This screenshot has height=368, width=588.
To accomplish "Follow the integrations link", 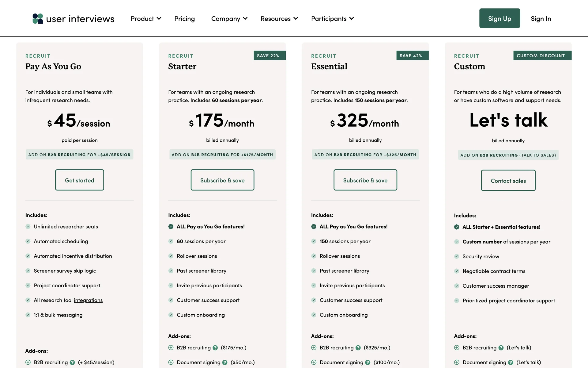I will point(88,300).
